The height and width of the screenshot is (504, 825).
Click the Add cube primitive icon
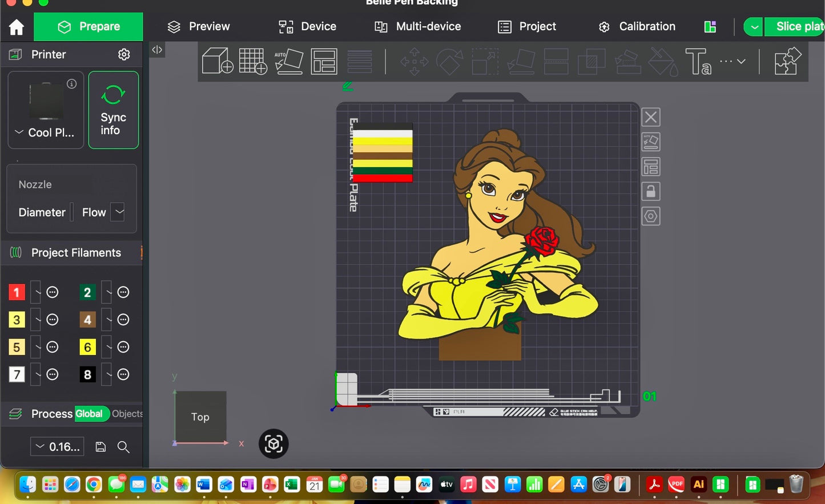[x=218, y=61]
